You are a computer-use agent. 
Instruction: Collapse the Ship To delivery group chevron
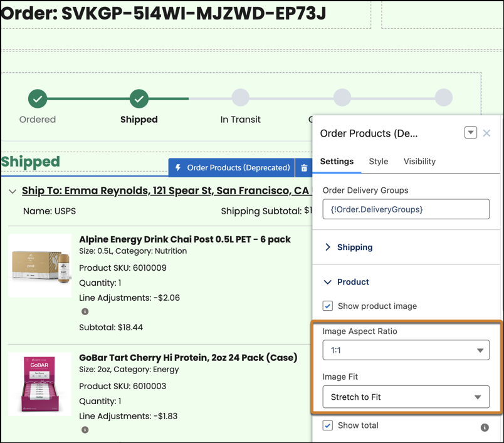click(x=13, y=192)
